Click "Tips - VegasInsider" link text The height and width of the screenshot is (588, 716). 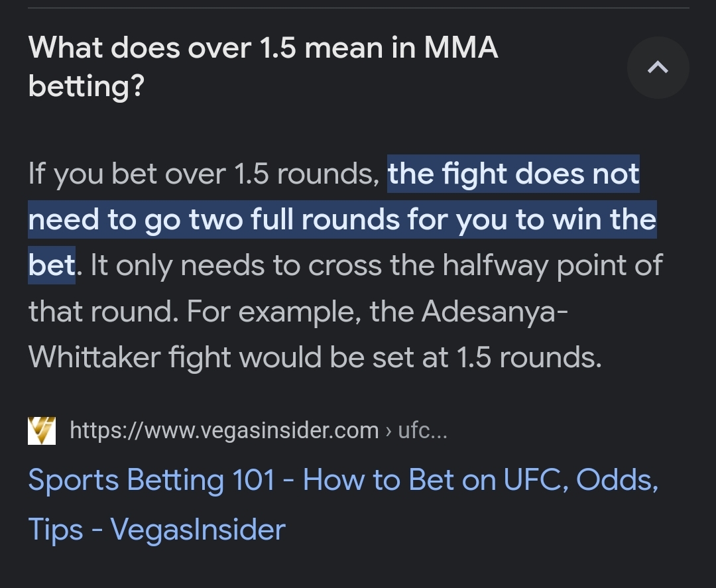156,530
